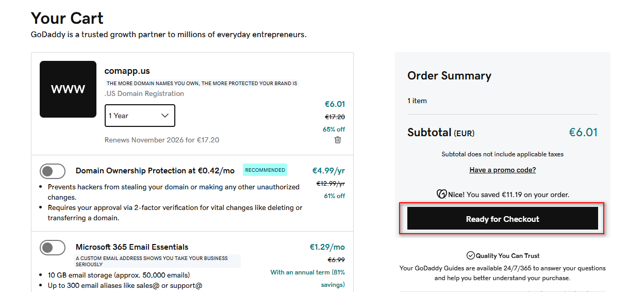Click the 81% annual term savings text
This screenshot has height=292, width=644.
[308, 278]
